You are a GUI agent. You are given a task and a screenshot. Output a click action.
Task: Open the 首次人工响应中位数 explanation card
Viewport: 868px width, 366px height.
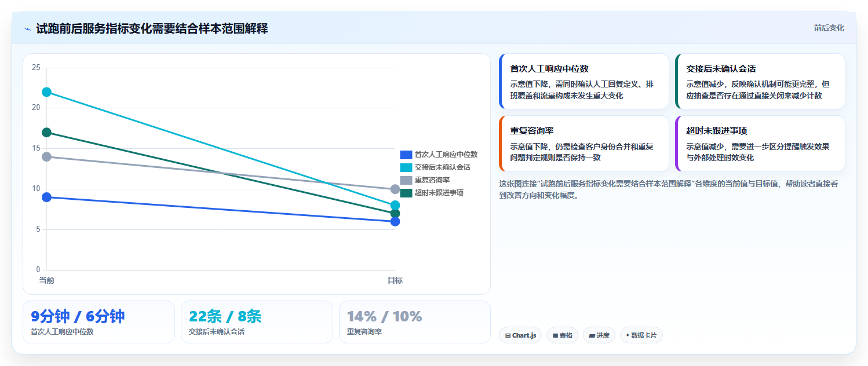coord(583,81)
